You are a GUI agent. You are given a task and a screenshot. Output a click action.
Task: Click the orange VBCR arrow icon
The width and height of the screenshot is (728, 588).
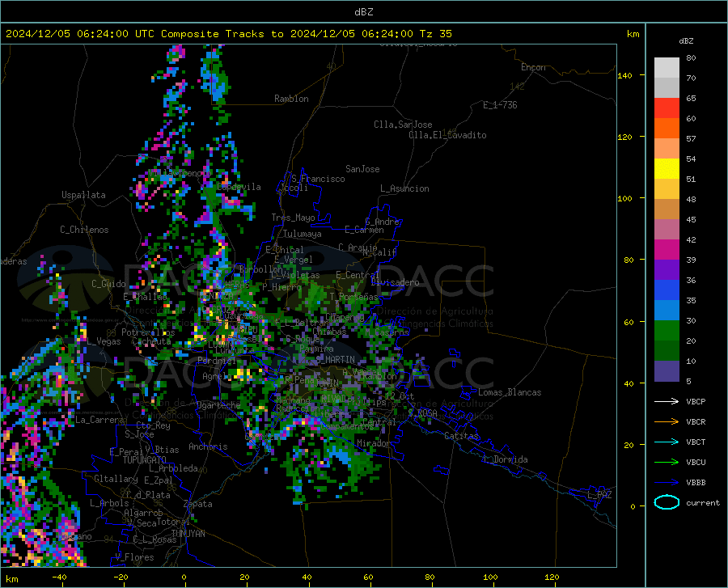(667, 421)
